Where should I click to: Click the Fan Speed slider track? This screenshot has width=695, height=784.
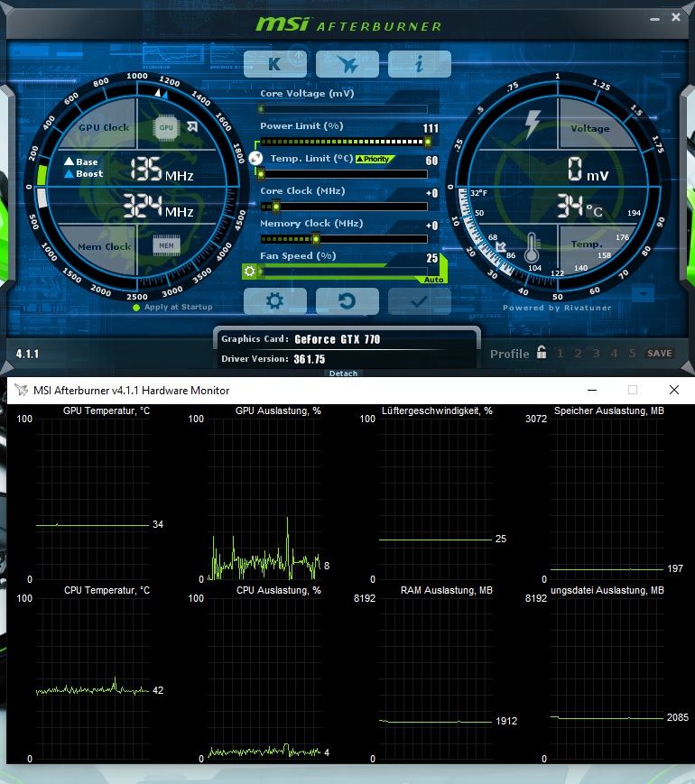coord(344,272)
